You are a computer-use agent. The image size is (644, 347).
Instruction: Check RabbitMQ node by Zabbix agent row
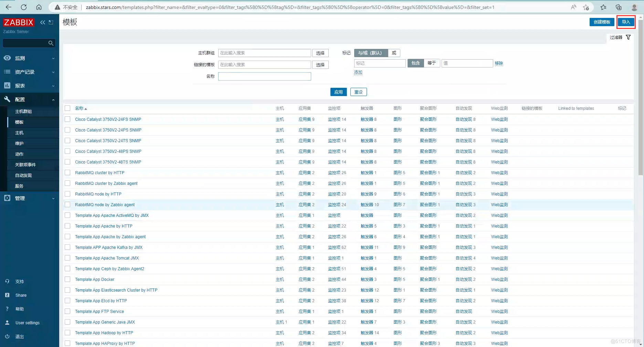[x=67, y=204]
